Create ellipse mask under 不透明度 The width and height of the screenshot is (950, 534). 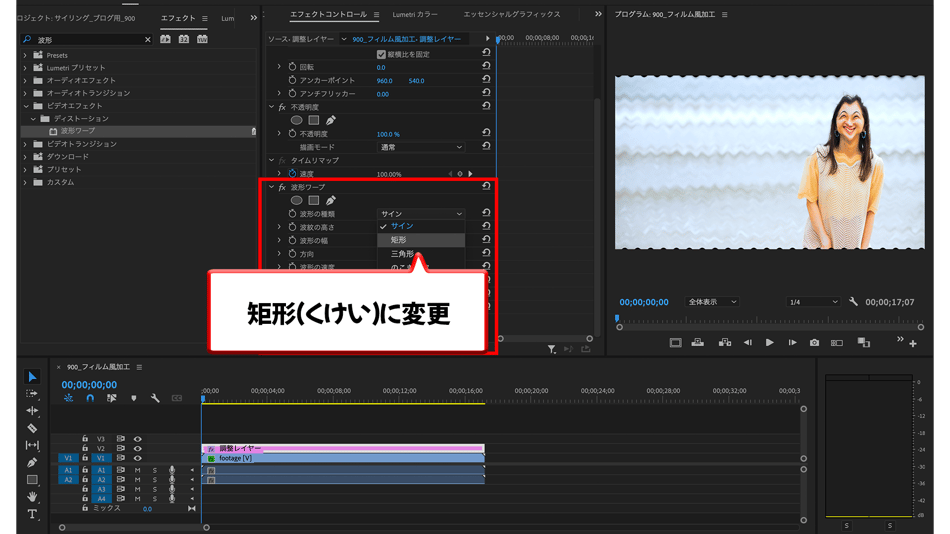click(296, 120)
